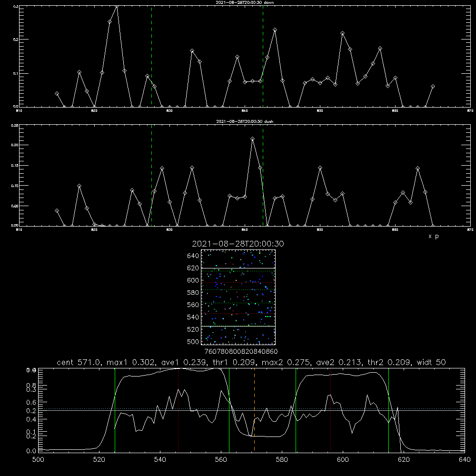This screenshot has width=476, height=476.
Task: Click dusk plot's left green dashed vertical line
Action: pyautogui.click(x=151, y=175)
